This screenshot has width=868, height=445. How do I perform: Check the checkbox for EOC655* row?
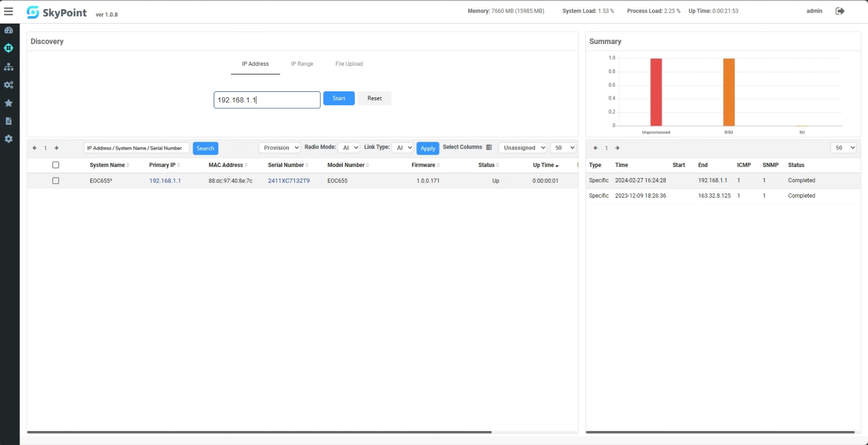pos(56,181)
